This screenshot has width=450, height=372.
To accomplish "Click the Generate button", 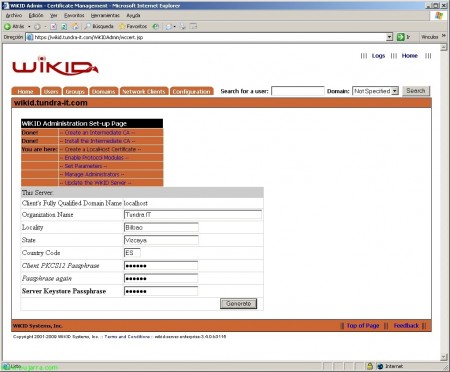I will click(238, 304).
